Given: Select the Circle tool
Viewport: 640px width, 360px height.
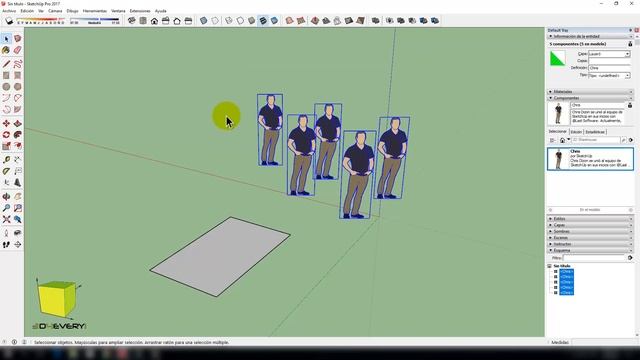Looking at the screenshot, I should coord(6,87).
